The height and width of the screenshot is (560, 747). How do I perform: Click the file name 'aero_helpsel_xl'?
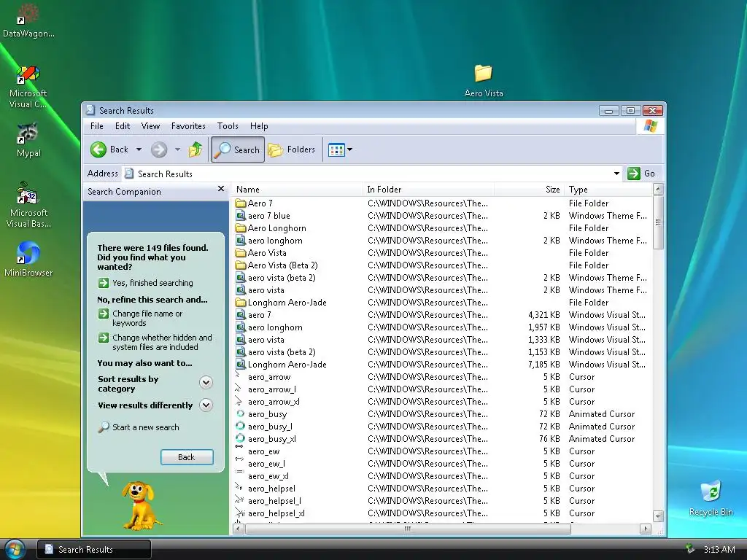276,513
